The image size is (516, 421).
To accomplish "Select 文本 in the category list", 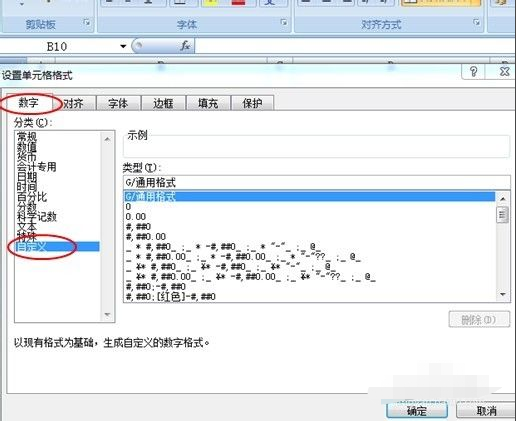I will pyautogui.click(x=57, y=226).
